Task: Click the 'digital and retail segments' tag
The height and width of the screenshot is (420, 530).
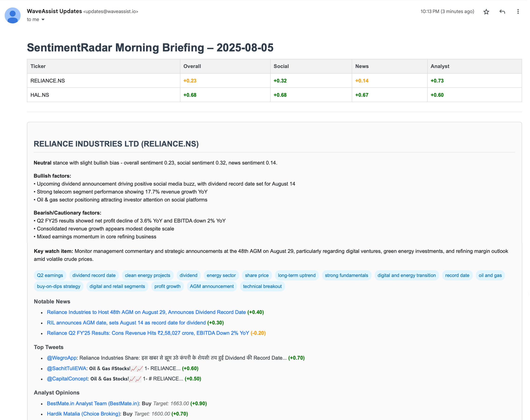Action: pos(117,286)
